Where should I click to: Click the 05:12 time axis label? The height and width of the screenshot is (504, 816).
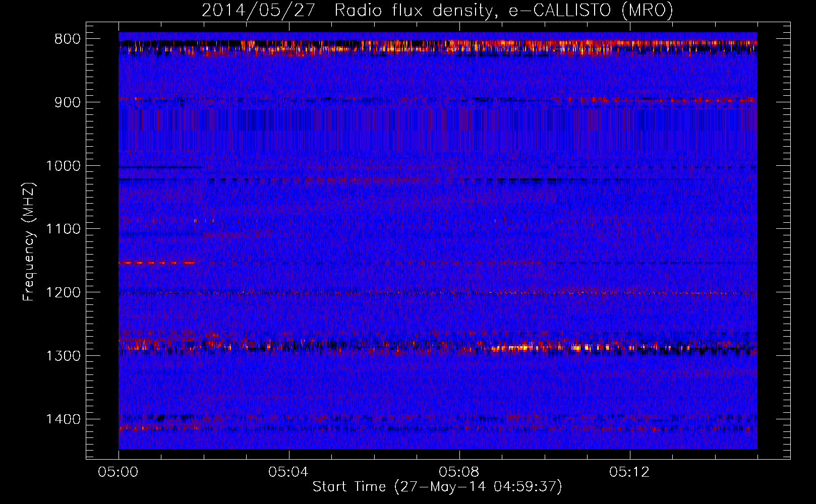point(630,472)
